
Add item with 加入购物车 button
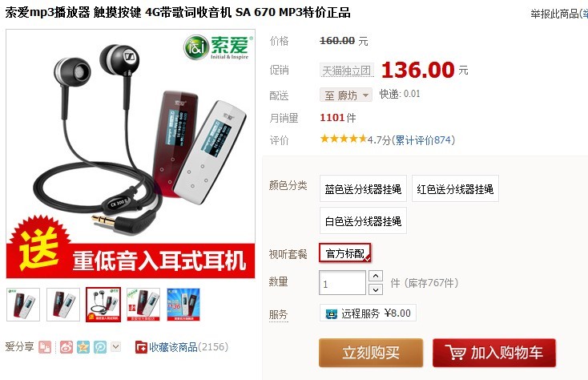coord(494,353)
